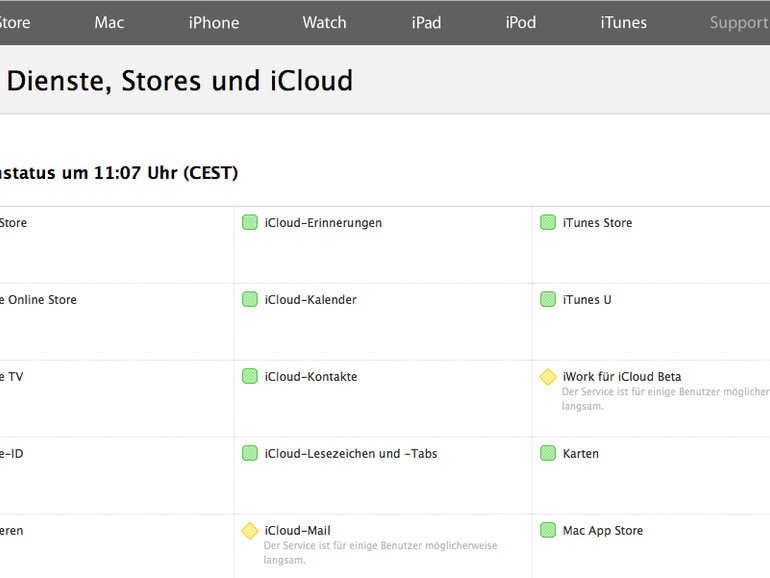
Task: Click the Online Store service label
Action: [38, 300]
